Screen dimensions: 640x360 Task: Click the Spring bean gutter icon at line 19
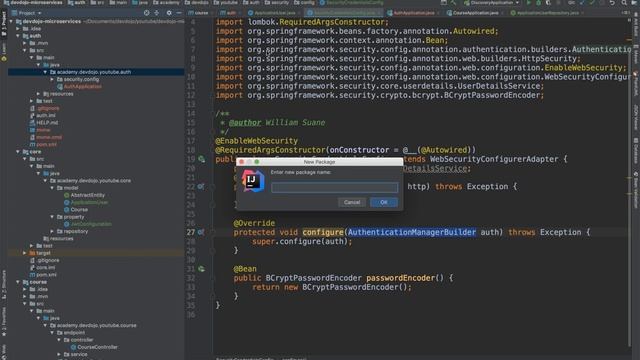(x=202, y=159)
